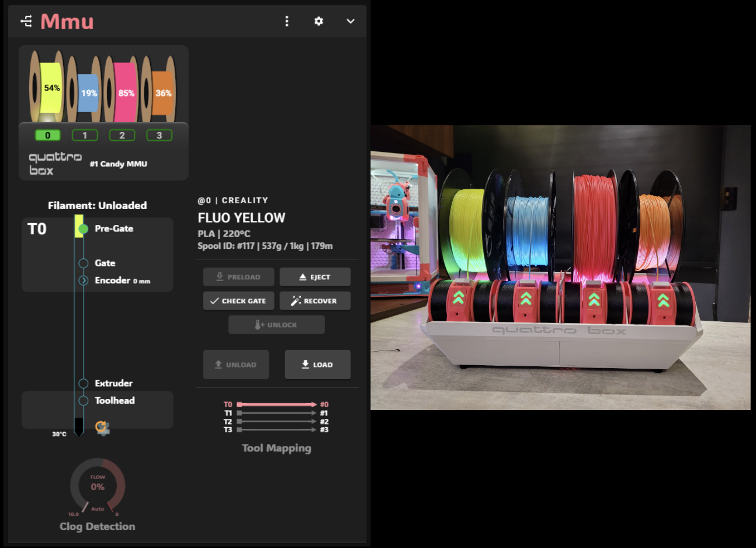This screenshot has height=548, width=756.
Task: Click the Toolhead sensor indicator circle
Action: click(x=84, y=400)
